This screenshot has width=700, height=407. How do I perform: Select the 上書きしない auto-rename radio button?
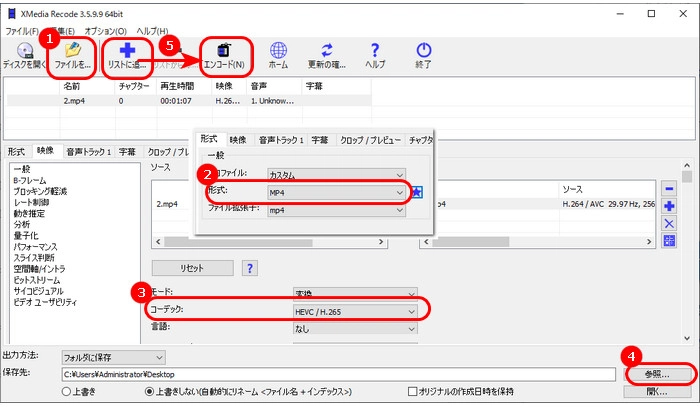coord(151,392)
